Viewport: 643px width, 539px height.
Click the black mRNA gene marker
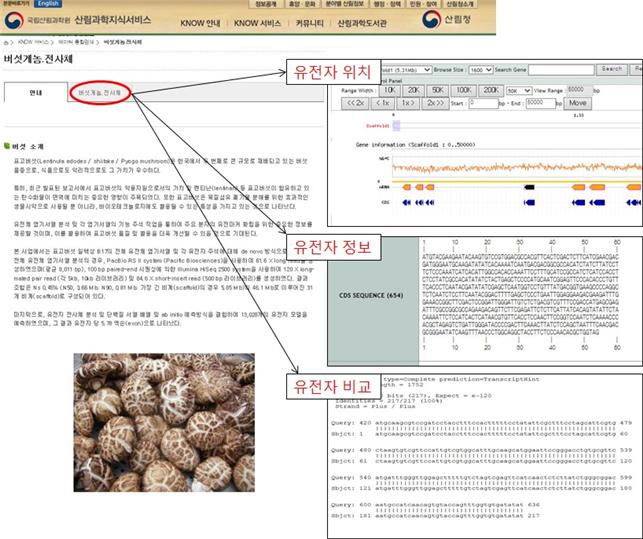point(529,187)
